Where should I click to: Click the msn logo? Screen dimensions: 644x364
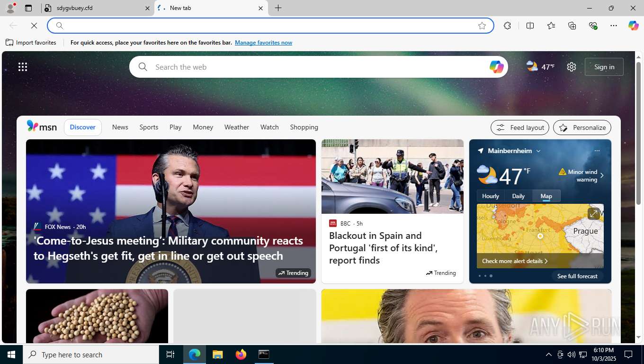pos(42,127)
